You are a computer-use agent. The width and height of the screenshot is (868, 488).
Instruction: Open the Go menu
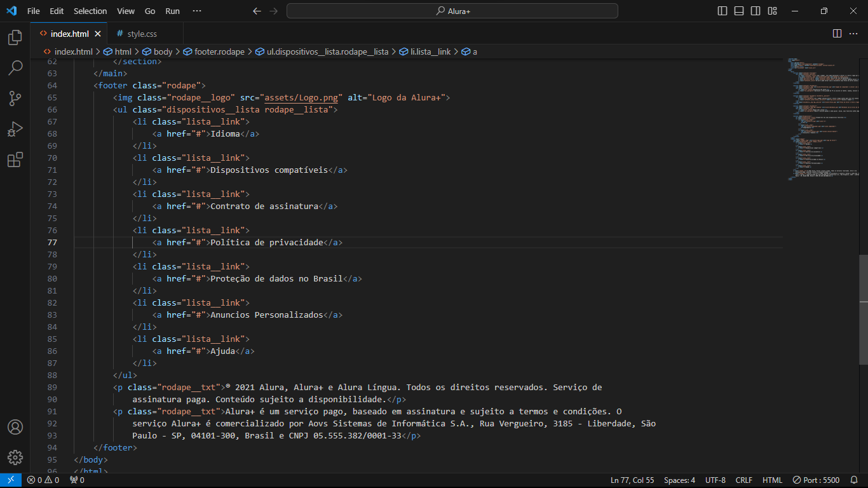tap(150, 11)
